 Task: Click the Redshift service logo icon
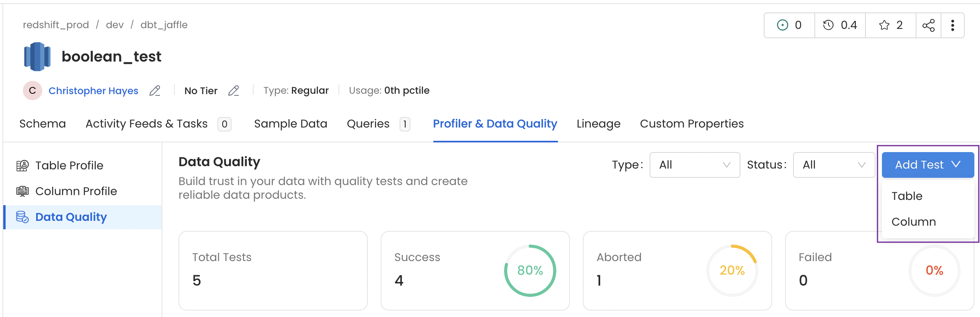(37, 57)
